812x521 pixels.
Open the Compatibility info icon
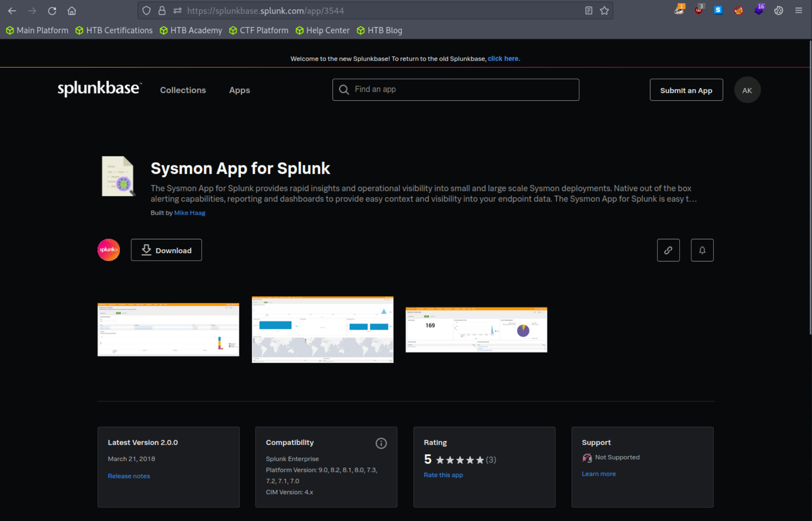(380, 443)
